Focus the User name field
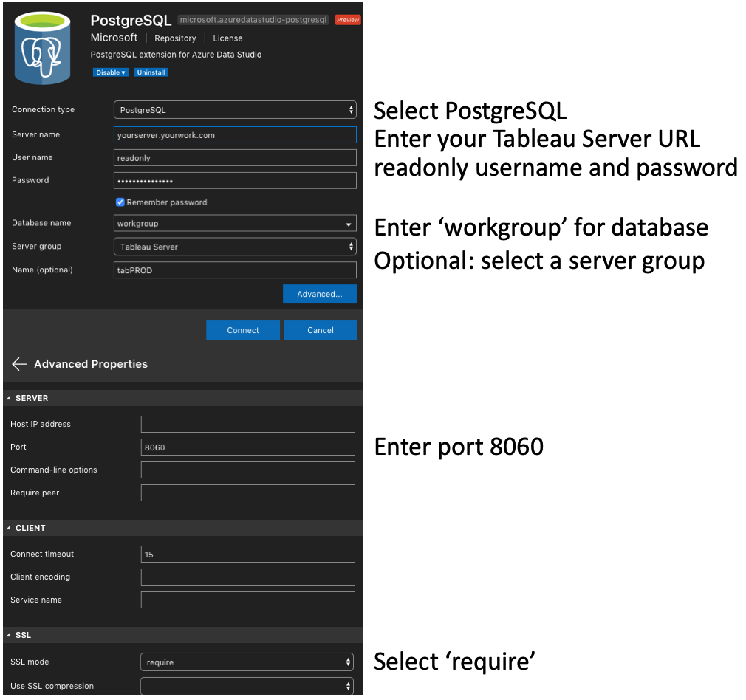746x700 pixels. [235, 158]
